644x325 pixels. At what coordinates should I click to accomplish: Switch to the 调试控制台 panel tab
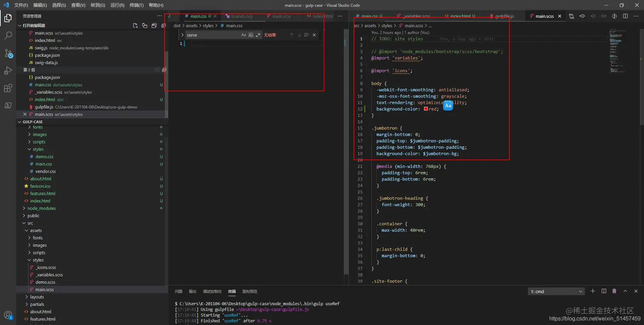[x=212, y=291]
